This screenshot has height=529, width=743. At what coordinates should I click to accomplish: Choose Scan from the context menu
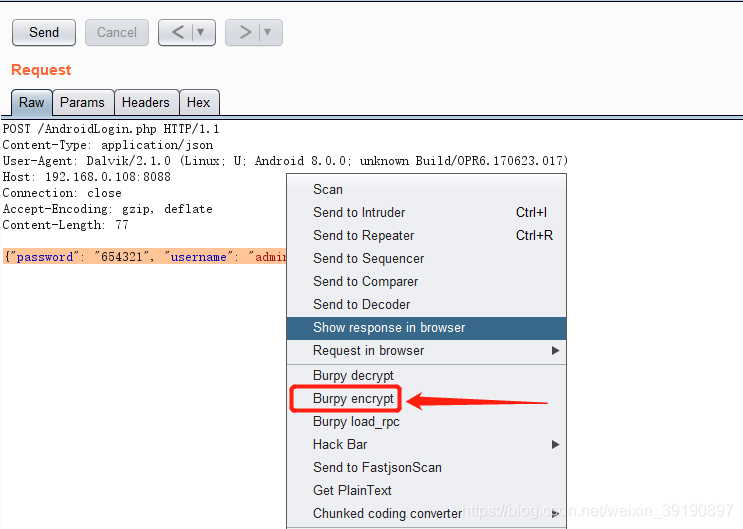click(x=426, y=189)
